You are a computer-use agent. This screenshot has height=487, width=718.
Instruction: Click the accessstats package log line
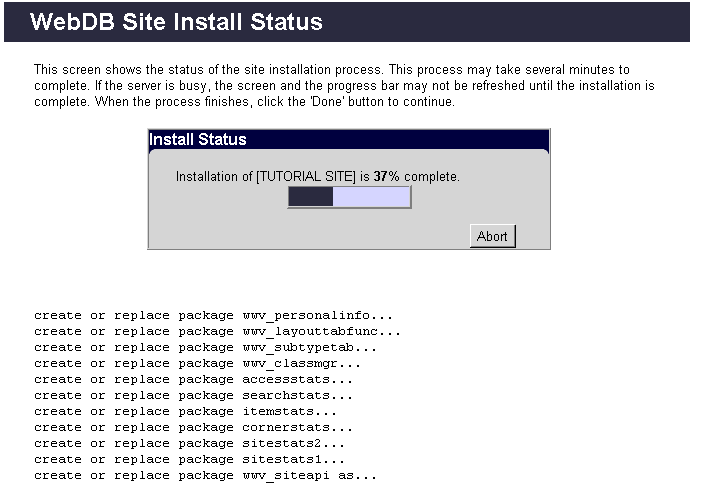[x=194, y=379]
